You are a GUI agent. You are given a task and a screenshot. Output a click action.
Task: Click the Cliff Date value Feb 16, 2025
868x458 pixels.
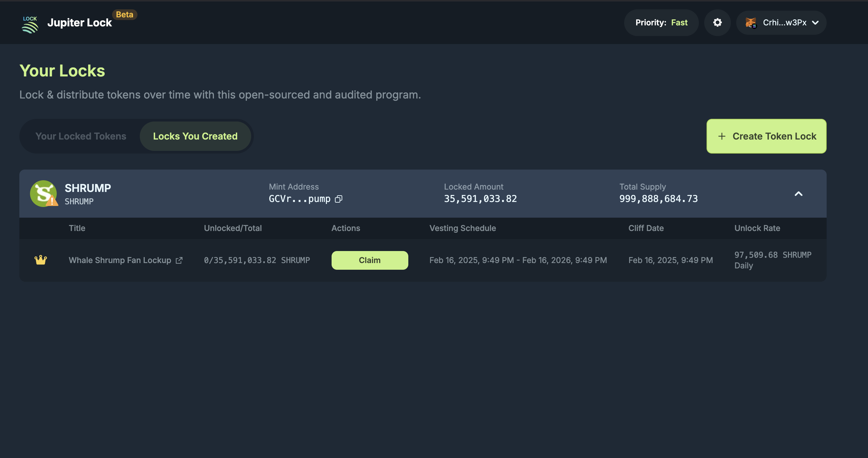[x=671, y=260]
